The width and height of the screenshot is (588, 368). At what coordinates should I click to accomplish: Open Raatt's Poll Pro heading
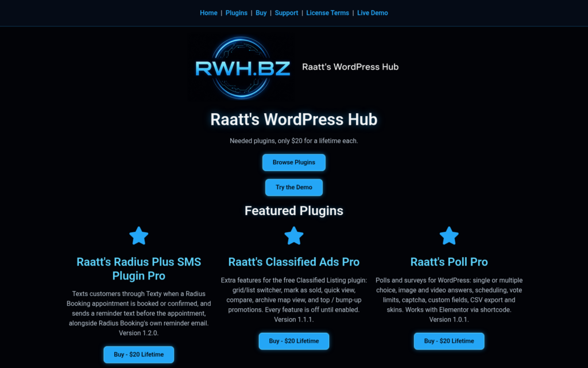coord(449,262)
